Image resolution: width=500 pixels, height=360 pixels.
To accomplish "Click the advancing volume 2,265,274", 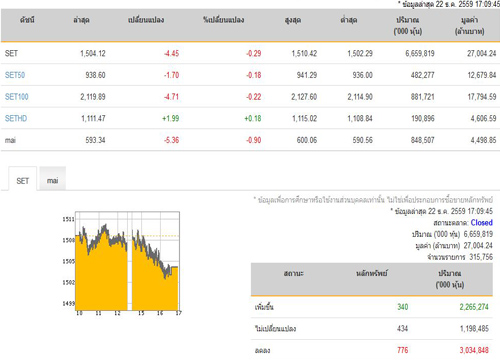I will click(x=474, y=307).
